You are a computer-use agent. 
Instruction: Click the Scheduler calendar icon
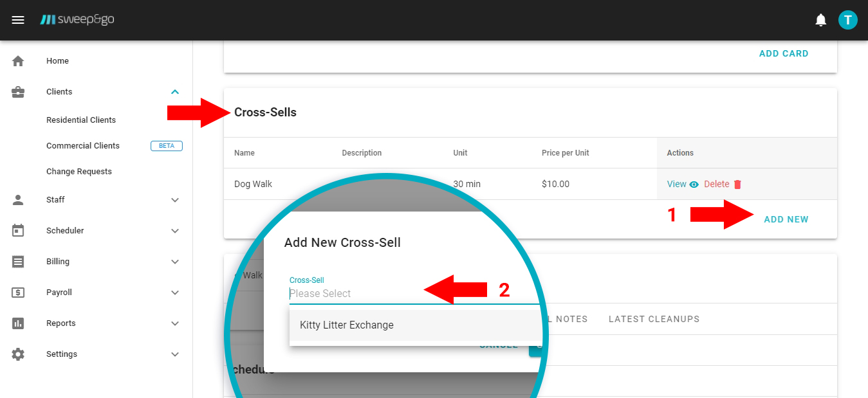[x=18, y=230]
